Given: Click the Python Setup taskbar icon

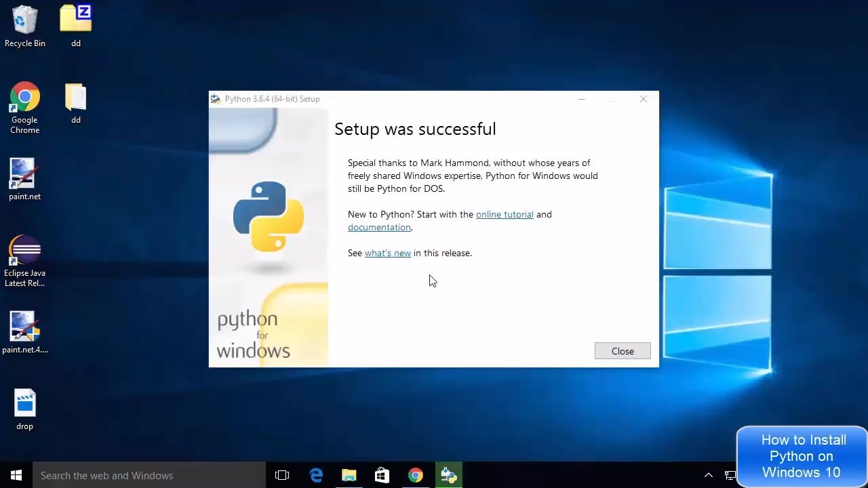Looking at the screenshot, I should (448, 475).
